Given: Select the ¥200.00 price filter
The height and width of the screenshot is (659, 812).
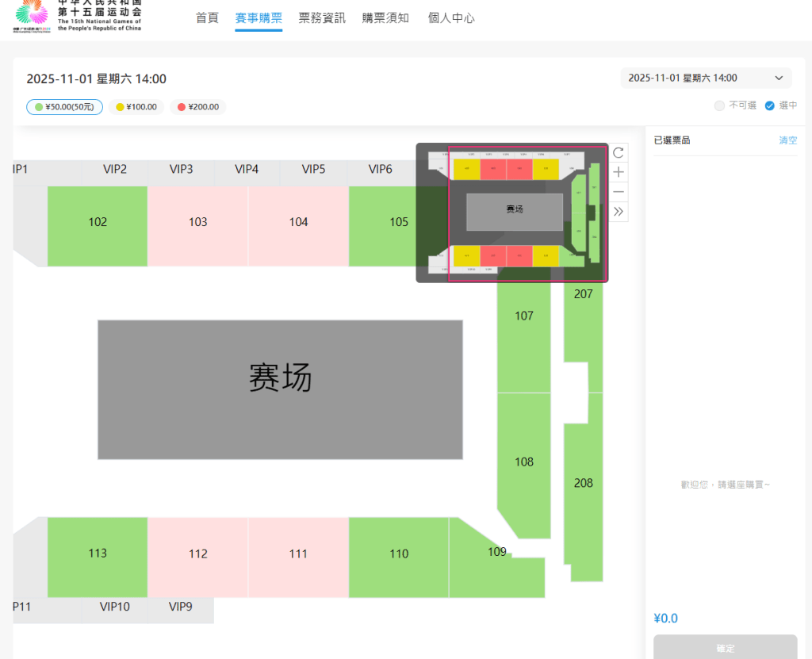Looking at the screenshot, I should [197, 107].
